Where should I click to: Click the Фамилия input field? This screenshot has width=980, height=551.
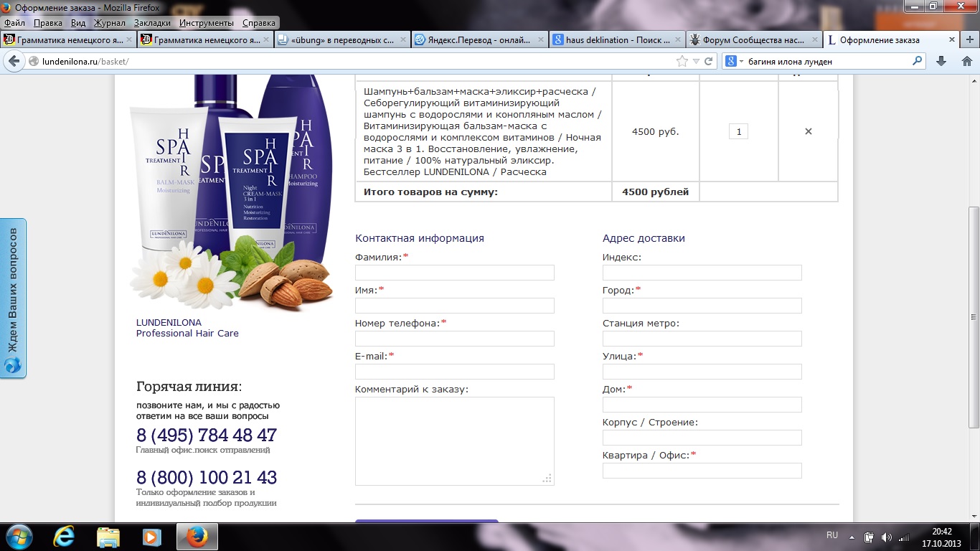(455, 273)
